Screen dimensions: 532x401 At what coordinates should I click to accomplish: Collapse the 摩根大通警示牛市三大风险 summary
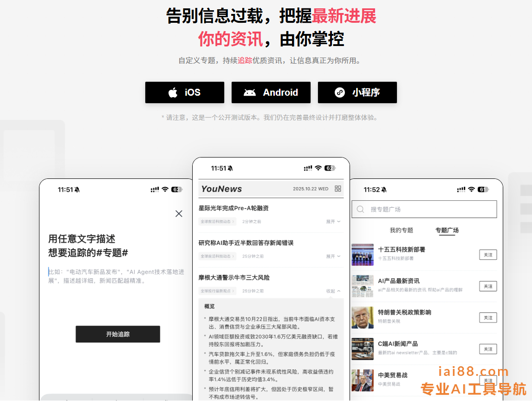(x=333, y=291)
